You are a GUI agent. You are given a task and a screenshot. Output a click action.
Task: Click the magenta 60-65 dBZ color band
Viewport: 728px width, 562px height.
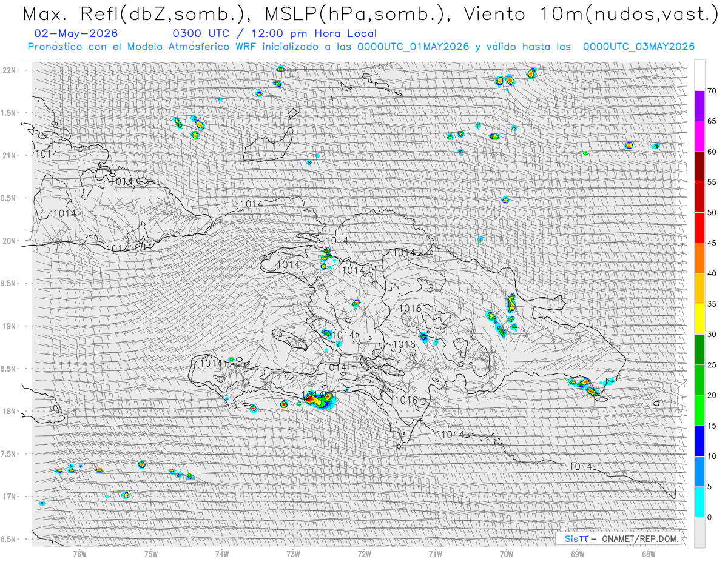coord(699,136)
